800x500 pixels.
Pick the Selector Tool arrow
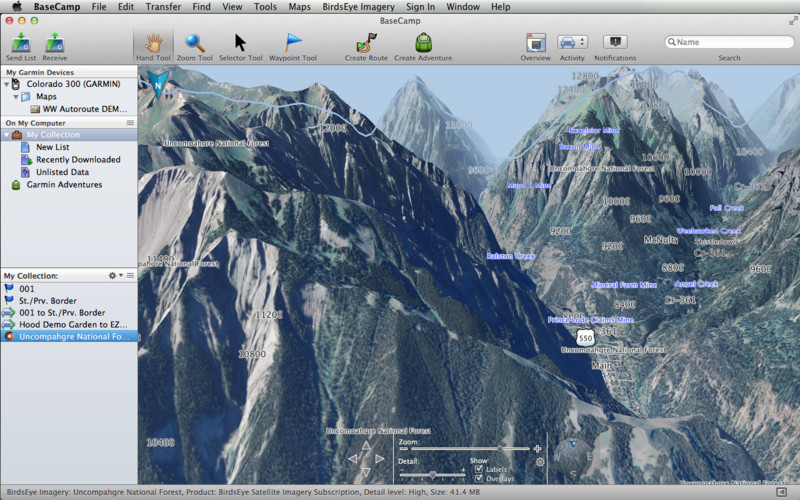tap(240, 43)
